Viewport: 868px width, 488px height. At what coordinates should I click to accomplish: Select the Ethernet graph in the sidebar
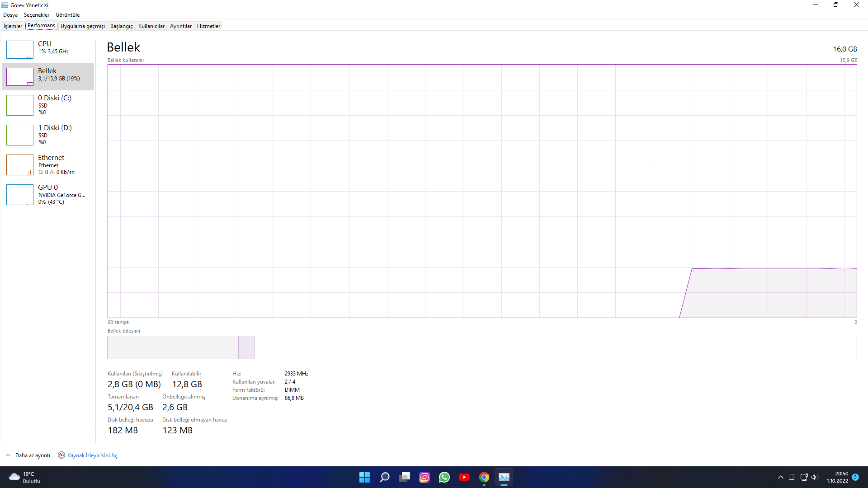click(20, 165)
